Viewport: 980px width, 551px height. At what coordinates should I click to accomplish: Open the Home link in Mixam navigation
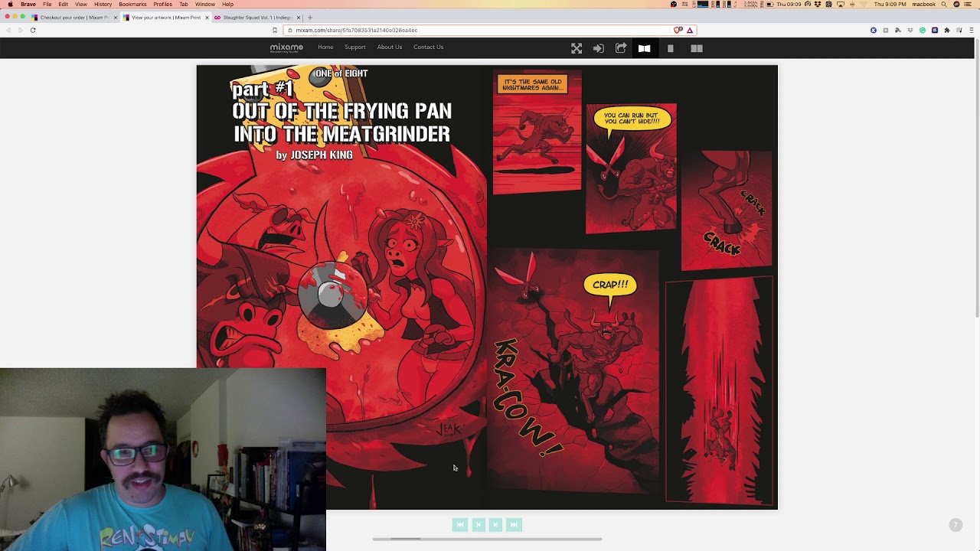(325, 47)
